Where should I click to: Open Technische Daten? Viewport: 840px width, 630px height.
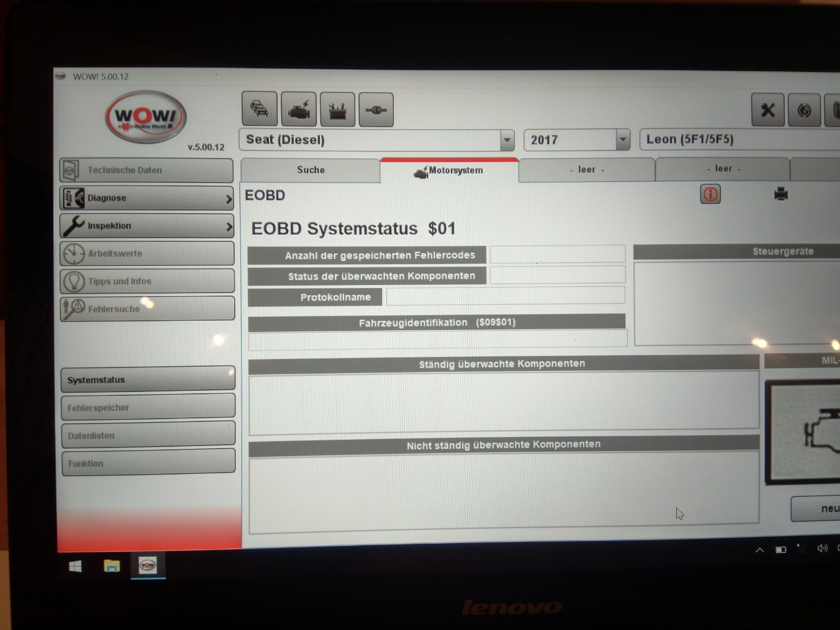click(146, 170)
